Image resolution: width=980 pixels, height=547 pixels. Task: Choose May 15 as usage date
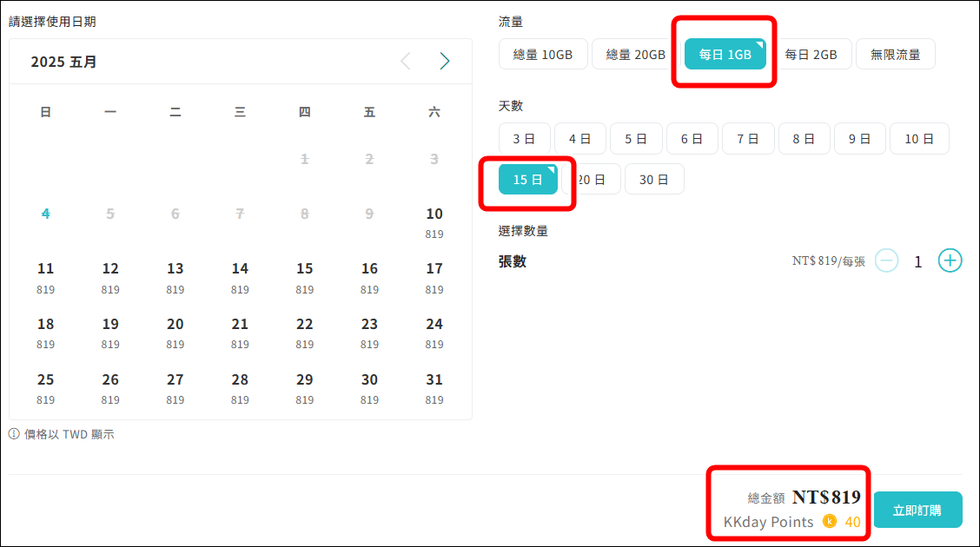coord(304,277)
